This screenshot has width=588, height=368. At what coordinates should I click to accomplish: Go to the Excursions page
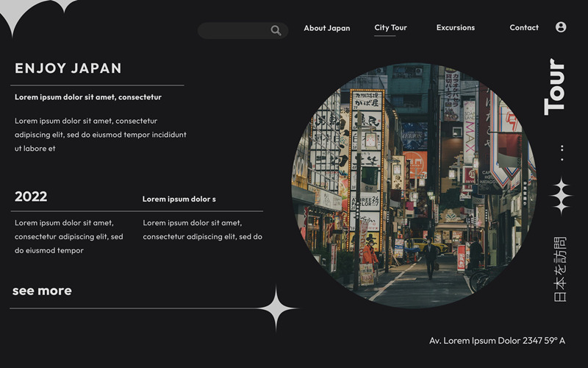click(x=455, y=28)
